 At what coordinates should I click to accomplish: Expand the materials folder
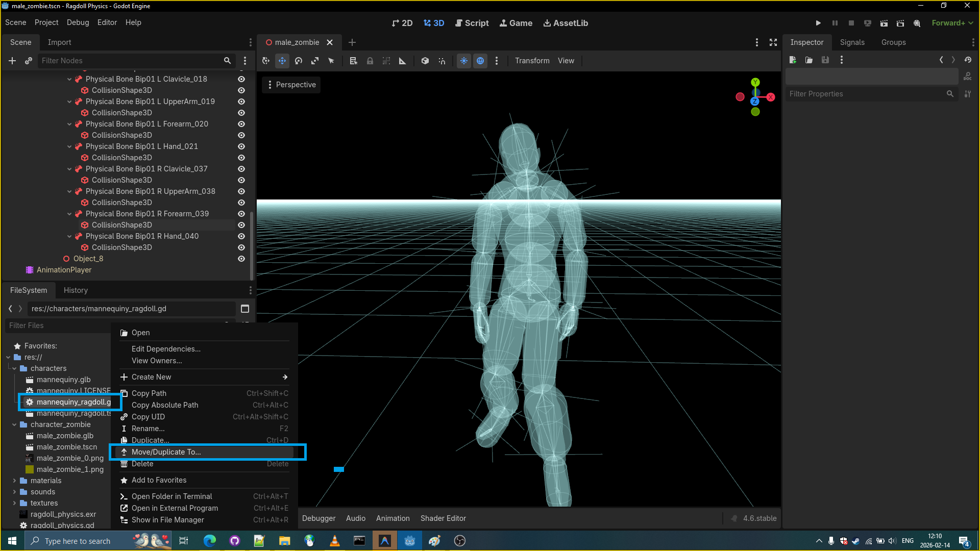click(x=14, y=481)
